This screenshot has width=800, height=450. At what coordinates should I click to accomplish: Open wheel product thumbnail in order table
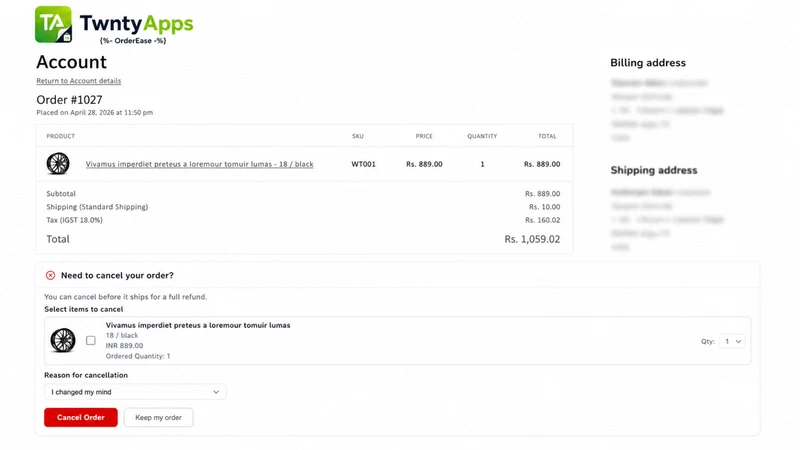(58, 164)
